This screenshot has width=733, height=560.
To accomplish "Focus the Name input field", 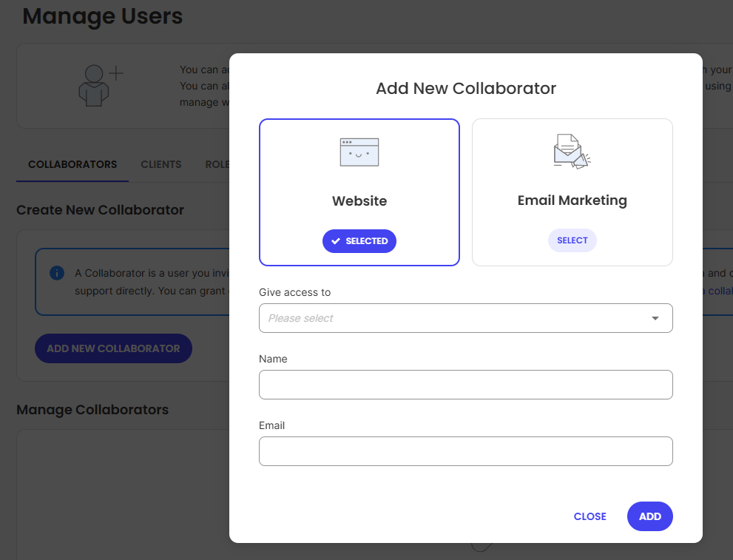I will click(465, 385).
